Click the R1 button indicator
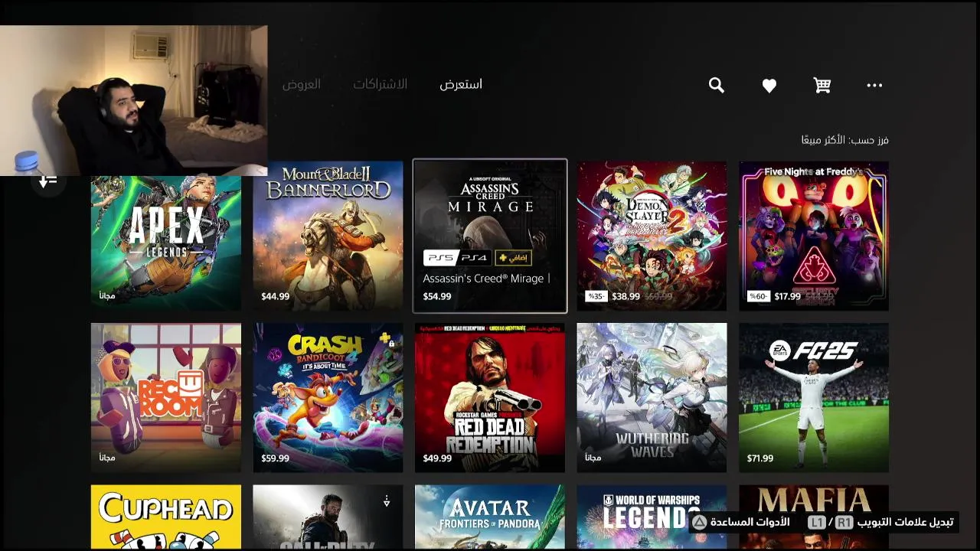Screen dimensions: 980x551 click(844, 523)
